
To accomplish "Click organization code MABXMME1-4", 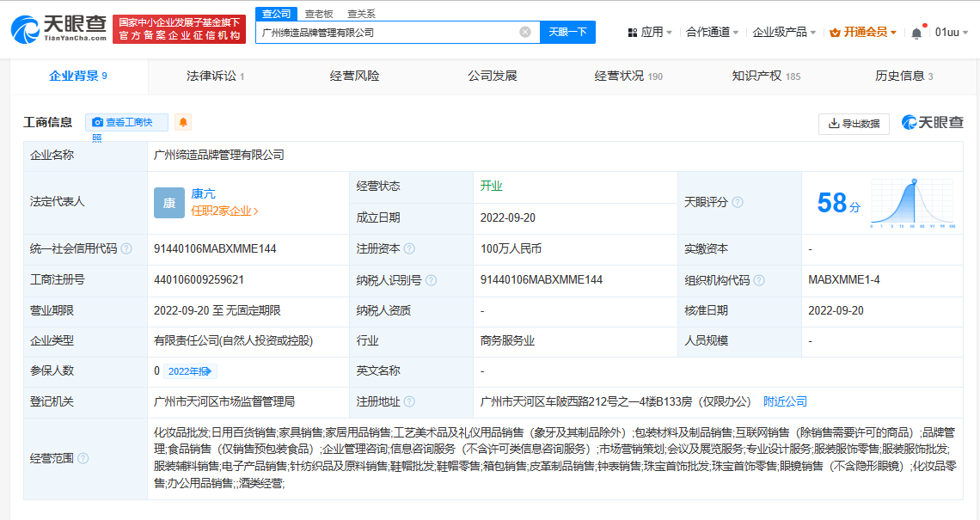I will pos(844,280).
